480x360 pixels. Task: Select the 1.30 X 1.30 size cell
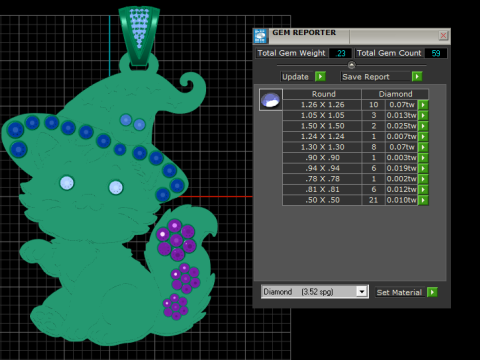(322, 147)
